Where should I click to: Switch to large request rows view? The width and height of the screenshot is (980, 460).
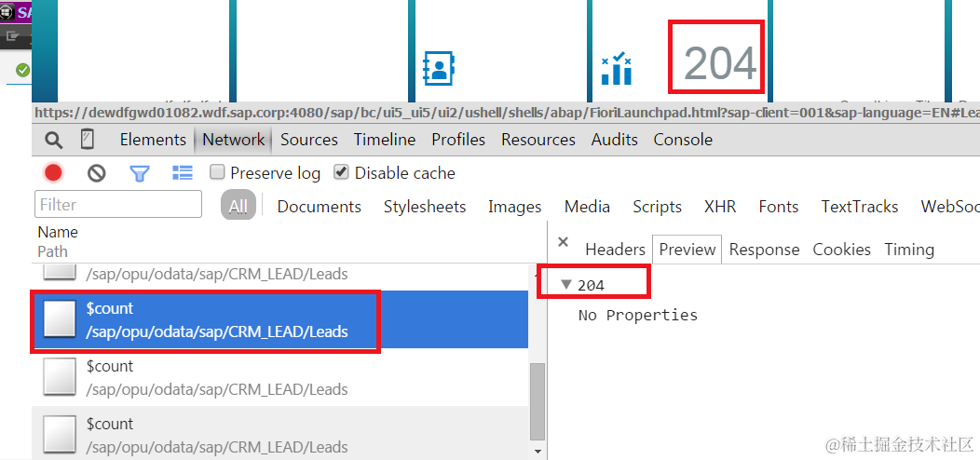point(182,173)
